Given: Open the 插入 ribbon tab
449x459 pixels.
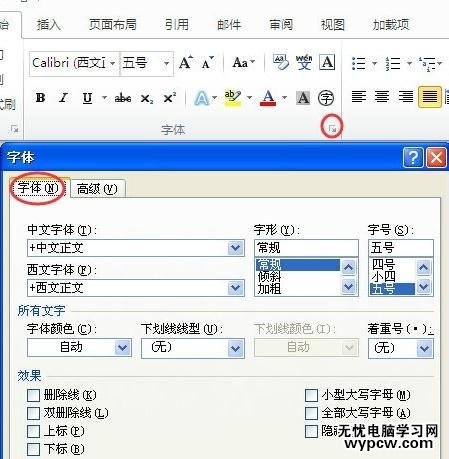Looking at the screenshot, I should point(49,24).
